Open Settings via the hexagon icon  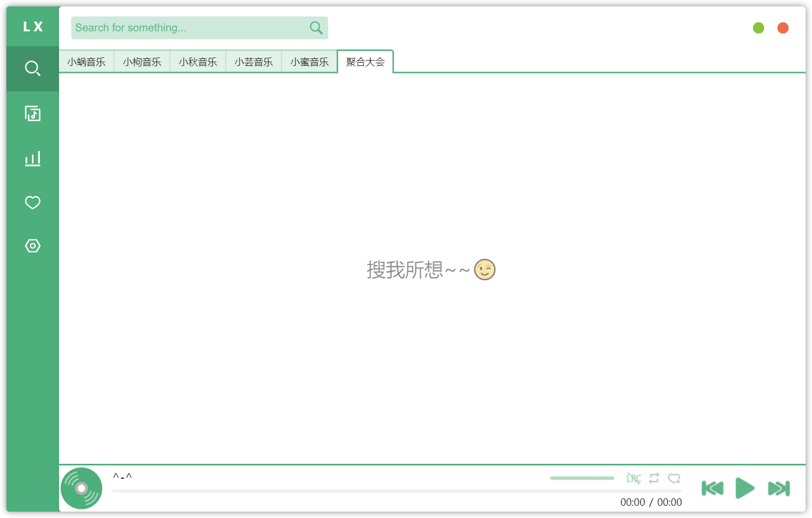point(32,245)
